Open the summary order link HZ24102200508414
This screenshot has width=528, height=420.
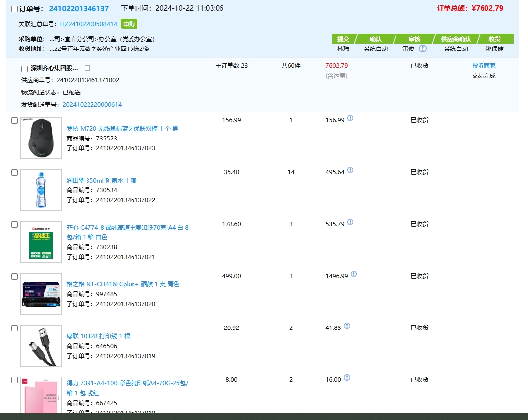(88, 24)
